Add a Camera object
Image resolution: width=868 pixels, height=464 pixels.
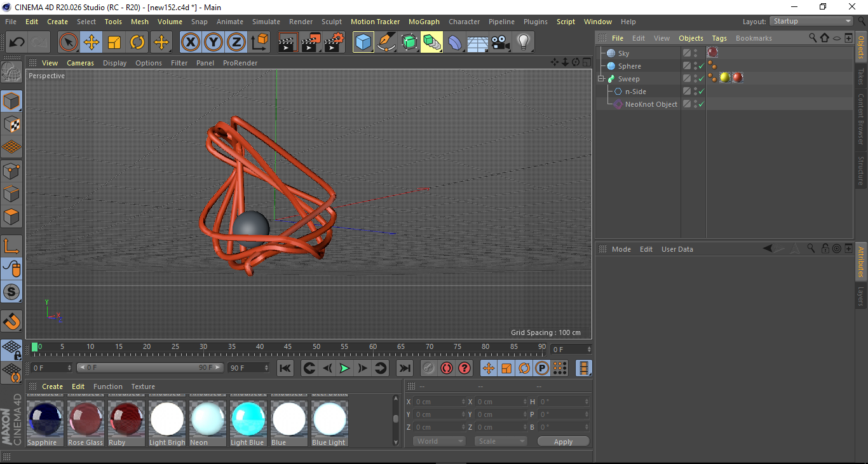coord(500,43)
